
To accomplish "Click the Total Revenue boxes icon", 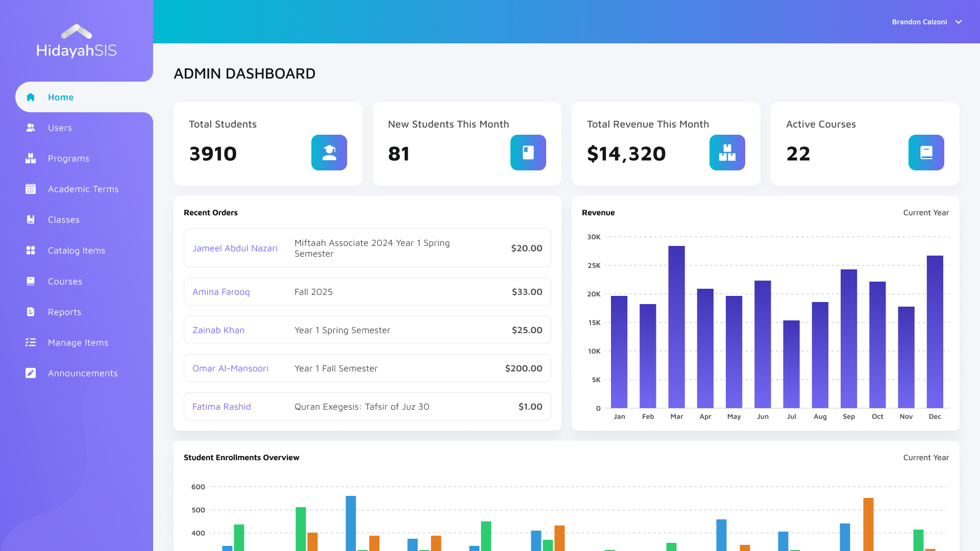I will 727,153.
